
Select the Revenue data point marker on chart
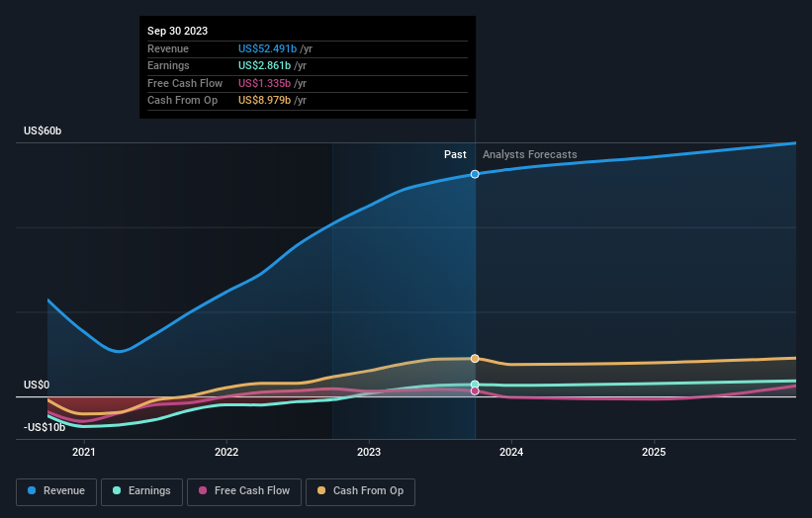pyautogui.click(x=475, y=174)
